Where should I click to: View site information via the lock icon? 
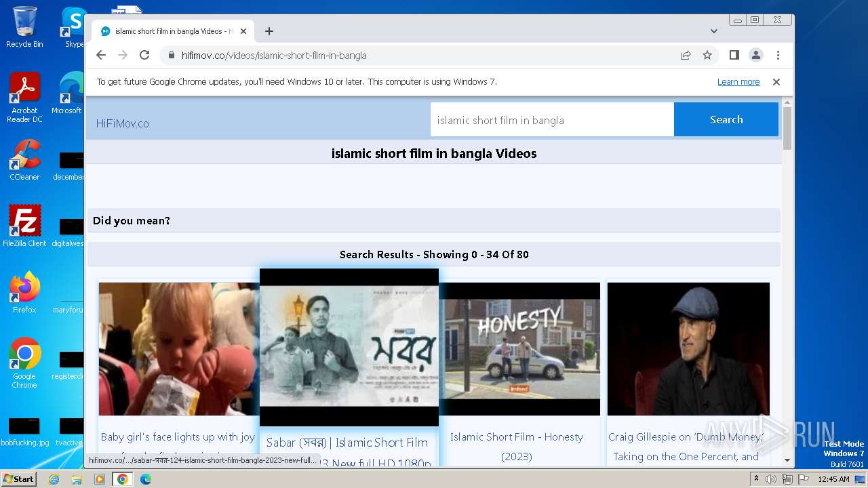point(171,56)
